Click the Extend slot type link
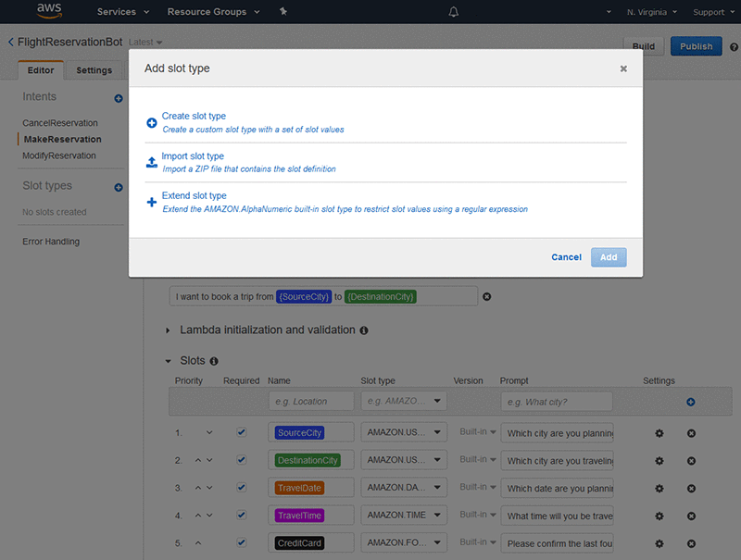The width and height of the screenshot is (741, 560). click(x=195, y=195)
